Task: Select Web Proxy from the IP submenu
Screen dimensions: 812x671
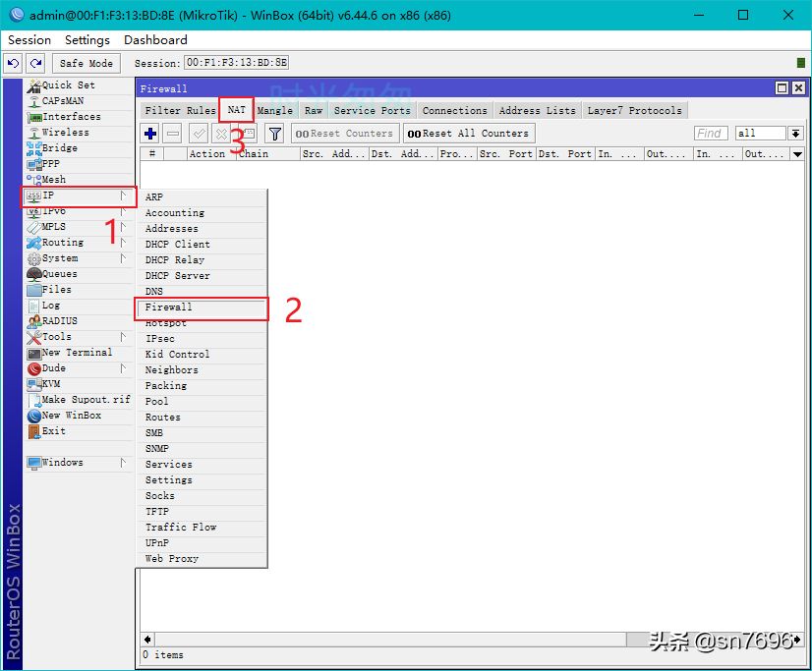Action: [x=202, y=559]
